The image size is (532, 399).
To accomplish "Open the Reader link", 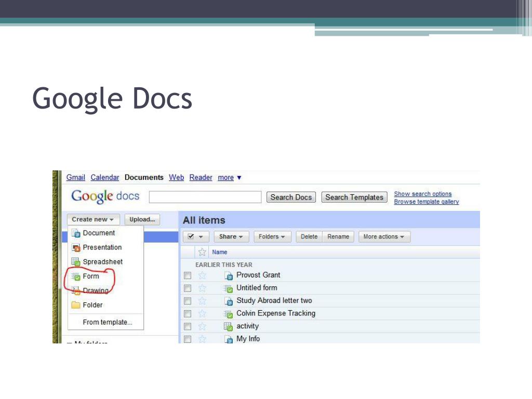I will (201, 178).
